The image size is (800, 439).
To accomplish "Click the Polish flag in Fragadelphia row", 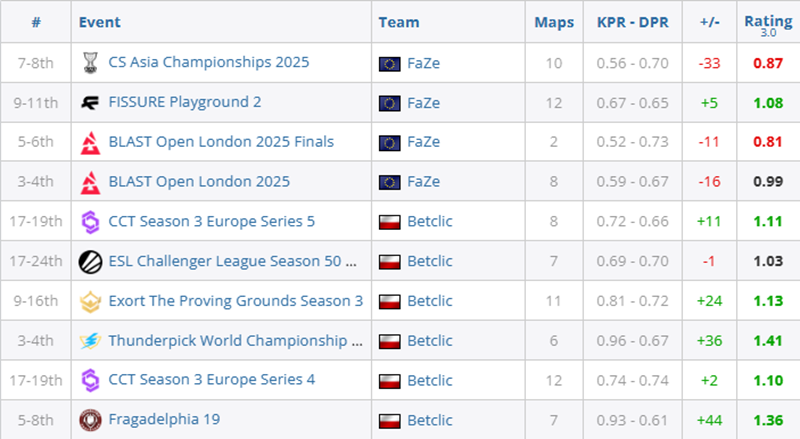I will coord(390,420).
